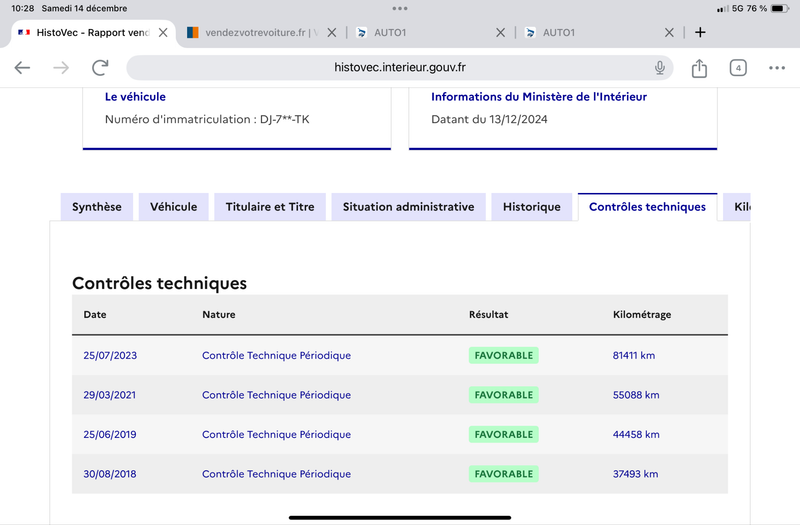Open the tab overview showing 4 tabs
Image resolution: width=800 pixels, height=525 pixels.
pyautogui.click(x=738, y=68)
